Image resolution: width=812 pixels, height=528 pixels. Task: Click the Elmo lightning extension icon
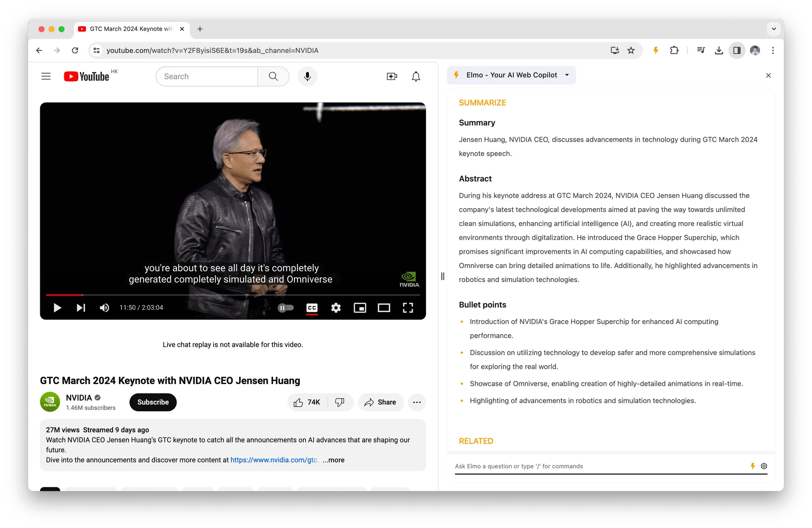[x=656, y=50]
